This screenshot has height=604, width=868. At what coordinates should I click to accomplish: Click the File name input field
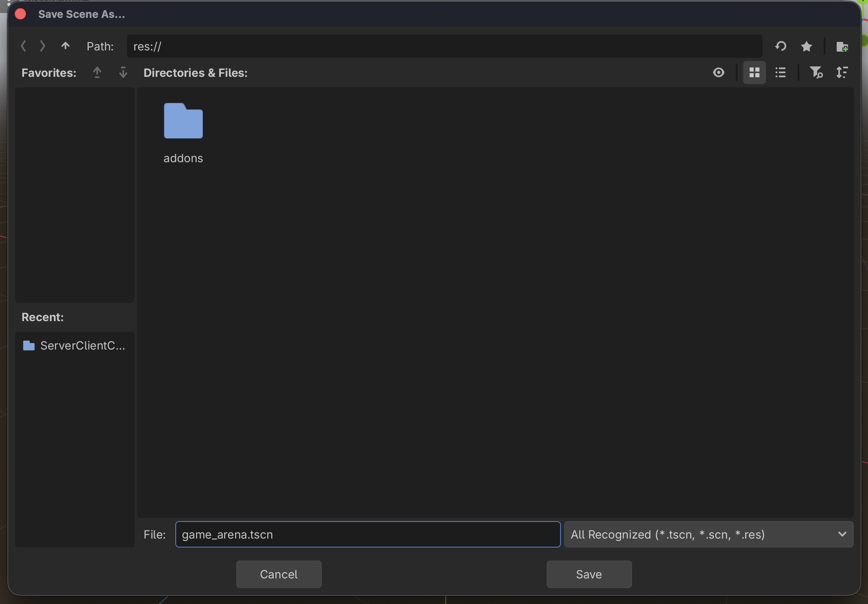[368, 534]
